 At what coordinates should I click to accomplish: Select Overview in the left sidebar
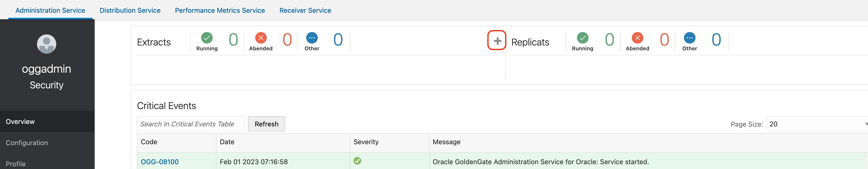[x=20, y=121]
